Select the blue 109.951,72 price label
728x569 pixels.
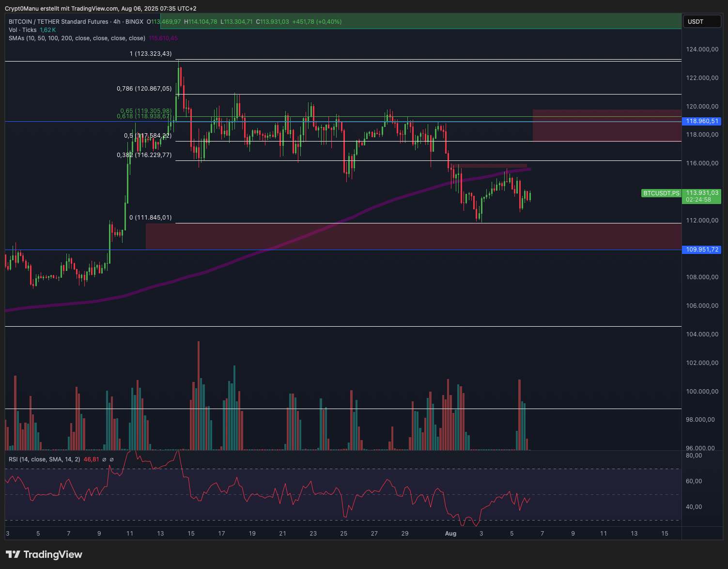click(x=701, y=250)
